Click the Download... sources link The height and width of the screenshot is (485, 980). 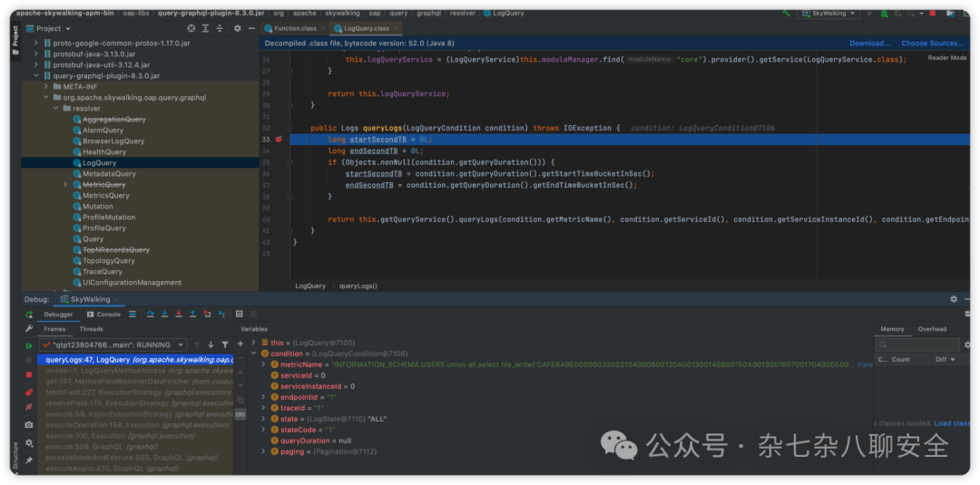(x=869, y=44)
